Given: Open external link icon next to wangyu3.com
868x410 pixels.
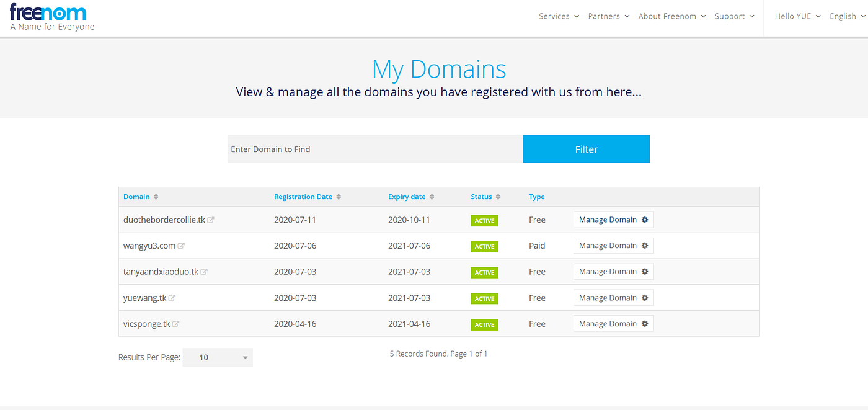Looking at the screenshot, I should coord(181,246).
